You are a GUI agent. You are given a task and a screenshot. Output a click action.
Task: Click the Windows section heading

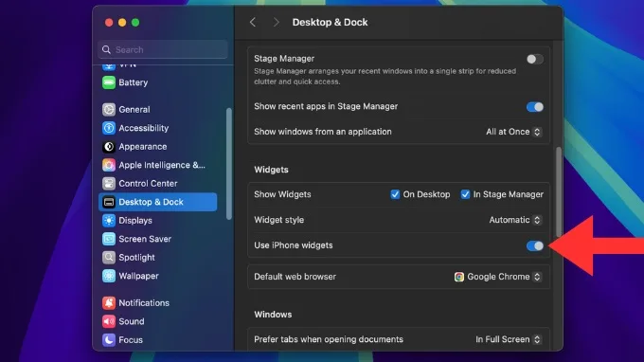273,315
